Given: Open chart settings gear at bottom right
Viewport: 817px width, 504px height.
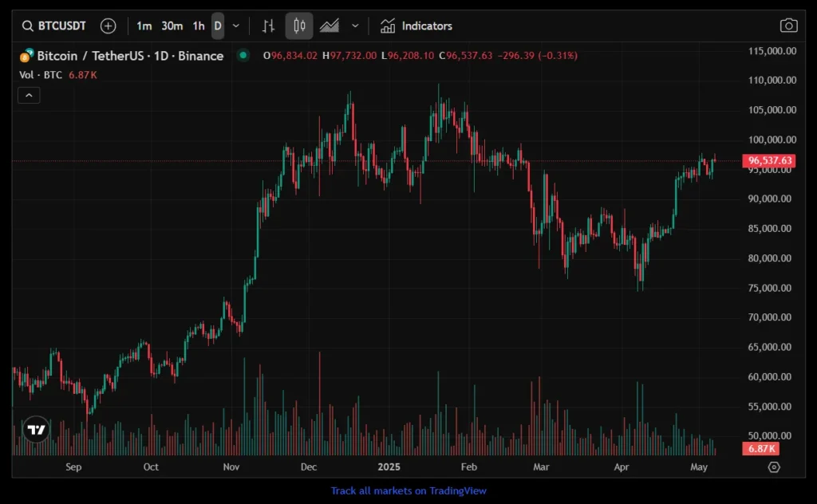Looking at the screenshot, I should click(773, 467).
